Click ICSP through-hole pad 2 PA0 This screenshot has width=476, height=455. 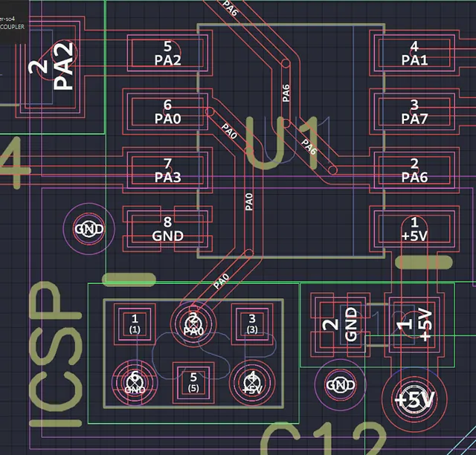pyautogui.click(x=193, y=324)
